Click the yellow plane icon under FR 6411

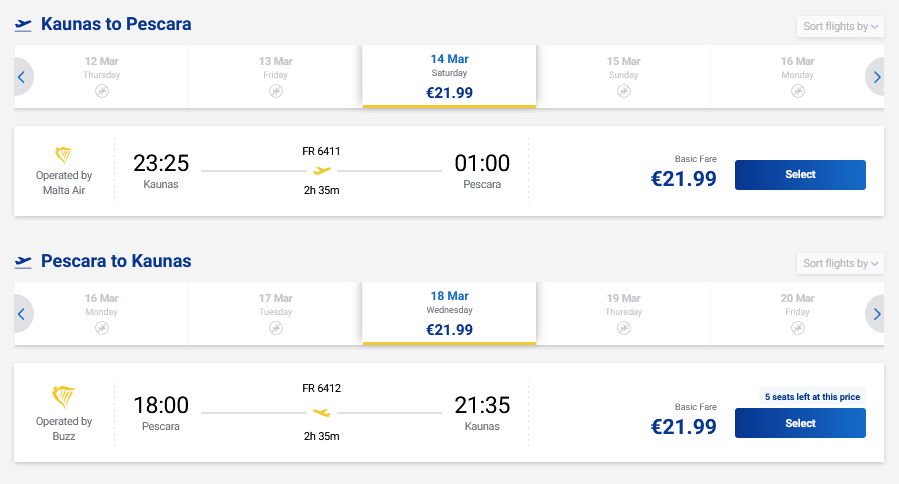pyautogui.click(x=322, y=171)
